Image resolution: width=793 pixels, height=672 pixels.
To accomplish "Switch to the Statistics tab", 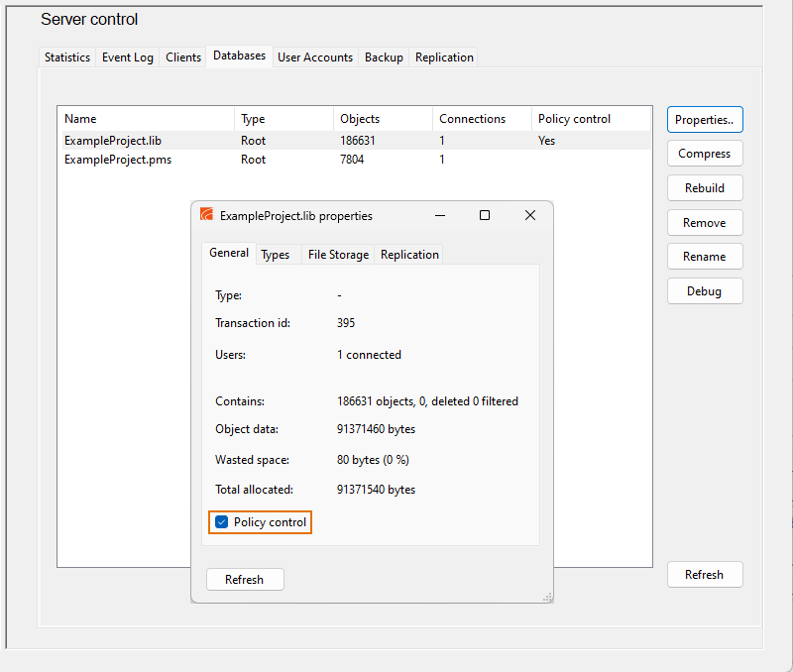I will coord(67,57).
